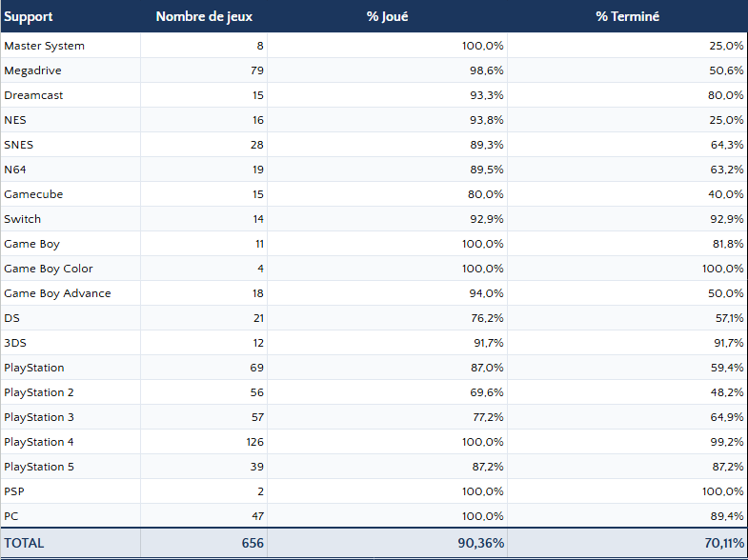The width and height of the screenshot is (748, 560).
Task: Click the Nombre de jeux column header
Action: point(204,17)
